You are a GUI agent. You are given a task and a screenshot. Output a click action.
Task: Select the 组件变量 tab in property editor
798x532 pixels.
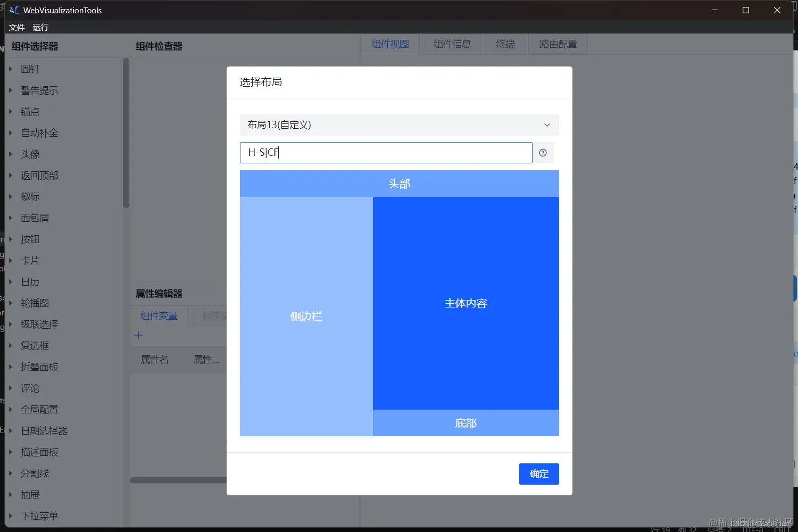point(159,316)
